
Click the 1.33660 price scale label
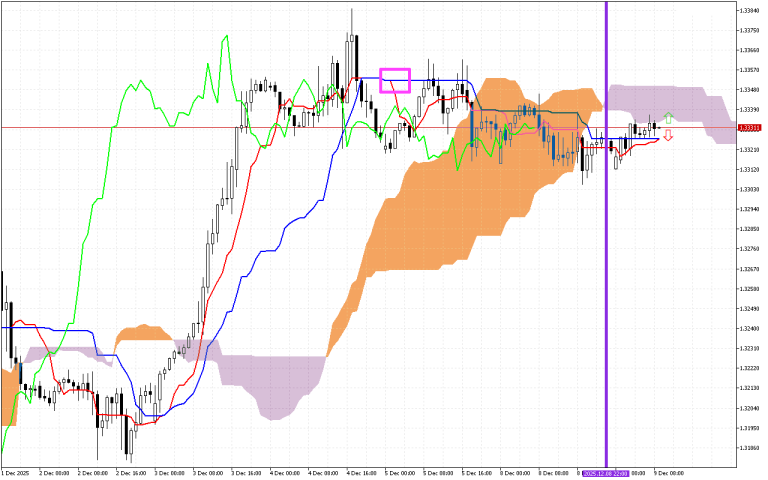click(x=749, y=50)
